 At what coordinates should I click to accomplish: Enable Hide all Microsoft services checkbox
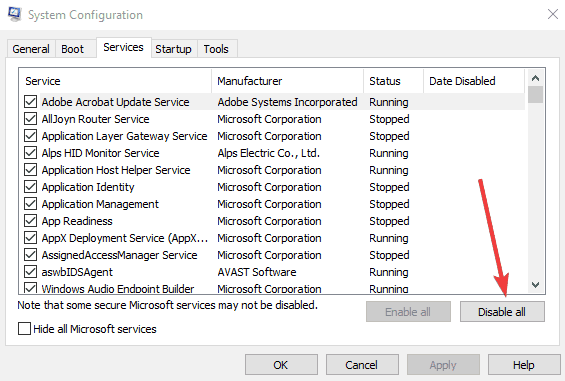(x=24, y=329)
